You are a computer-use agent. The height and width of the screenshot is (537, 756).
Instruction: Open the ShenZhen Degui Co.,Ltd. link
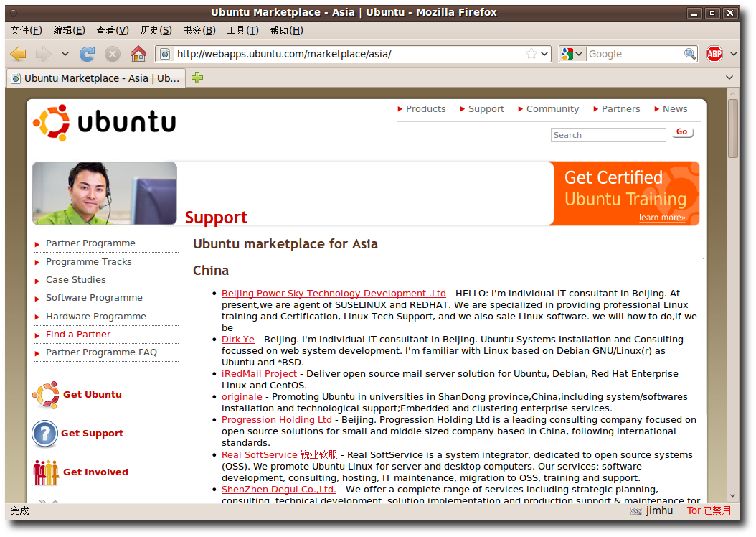click(x=279, y=489)
